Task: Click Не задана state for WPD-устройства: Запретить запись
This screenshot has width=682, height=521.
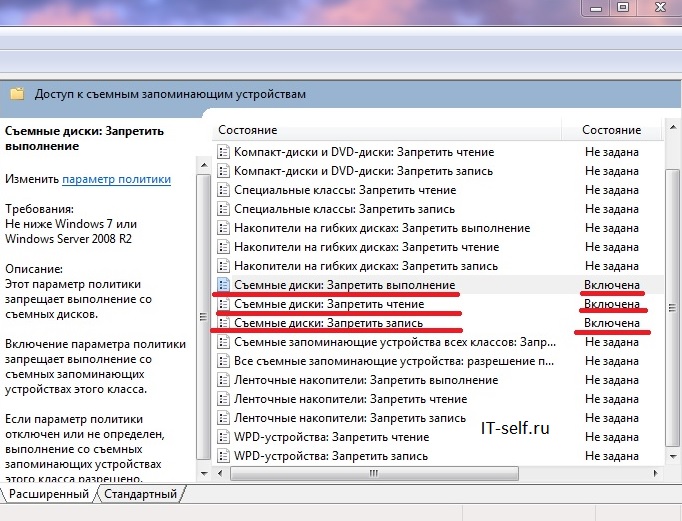Action: pos(612,456)
